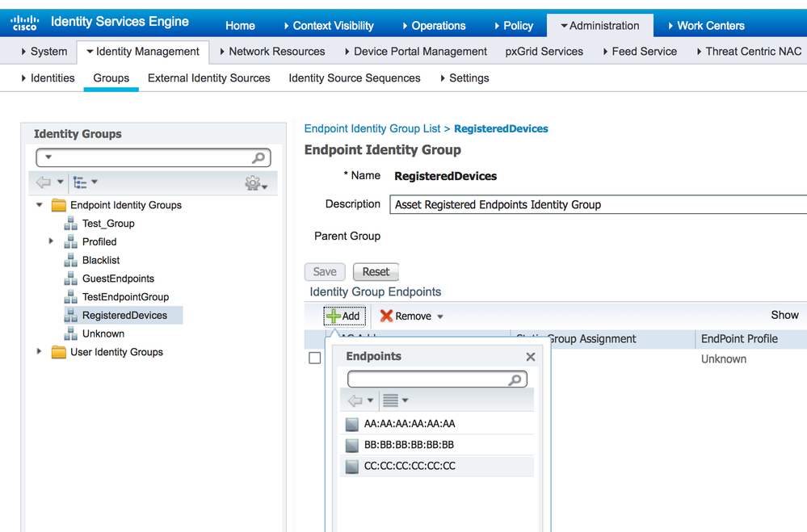Click Test_Group group icon
Image resolution: width=807 pixels, height=532 pixels.
[x=71, y=224]
